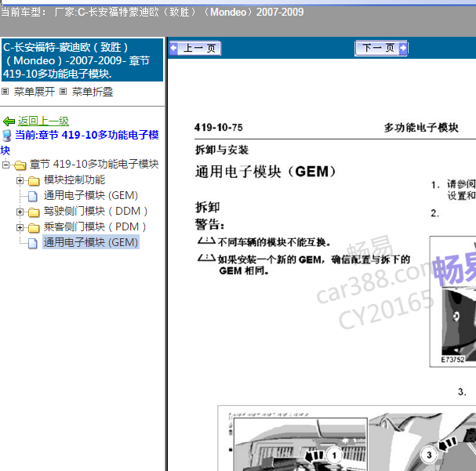
Task: Collapse 章节 419-10多功能电子模块 tree node
Action: (5, 165)
